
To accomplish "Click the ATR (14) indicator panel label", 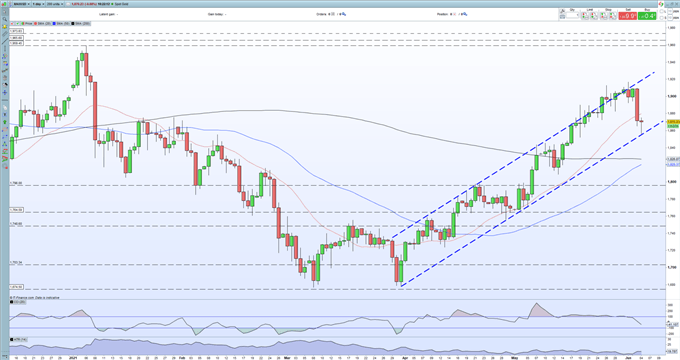I will pyautogui.click(x=20, y=339).
